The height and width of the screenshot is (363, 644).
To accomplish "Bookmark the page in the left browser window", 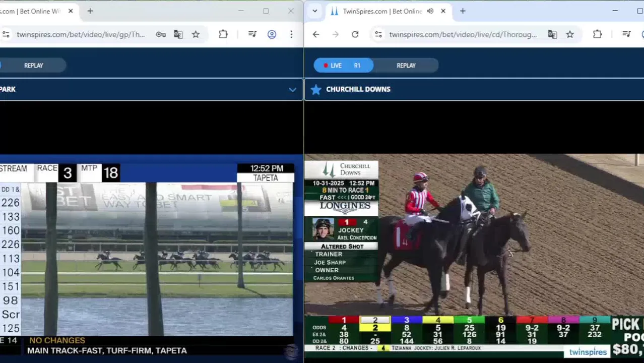I will [196, 34].
